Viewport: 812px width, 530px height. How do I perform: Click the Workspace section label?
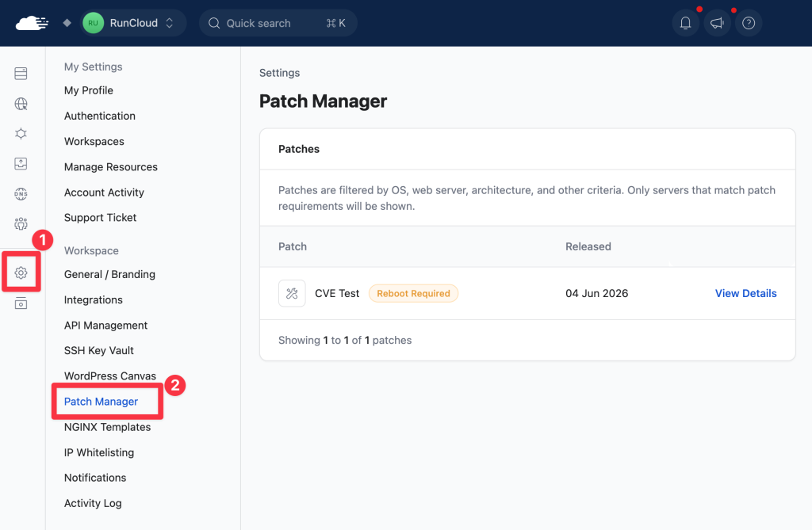coord(91,250)
